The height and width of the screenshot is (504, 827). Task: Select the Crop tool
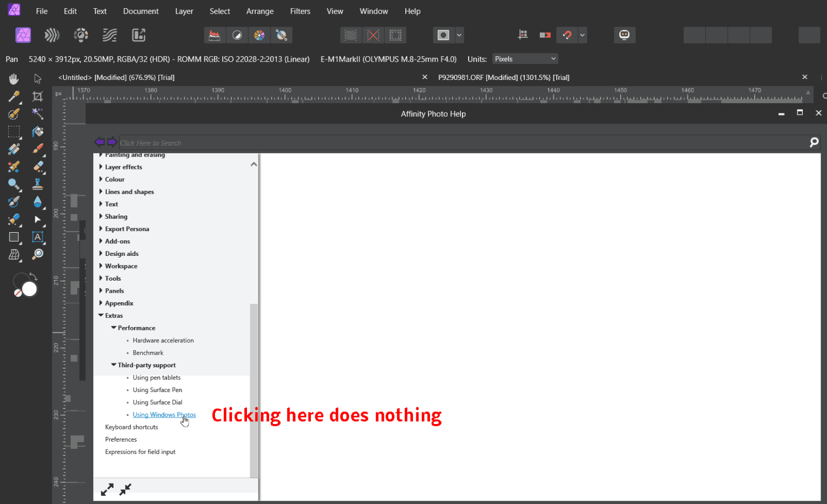[x=37, y=96]
